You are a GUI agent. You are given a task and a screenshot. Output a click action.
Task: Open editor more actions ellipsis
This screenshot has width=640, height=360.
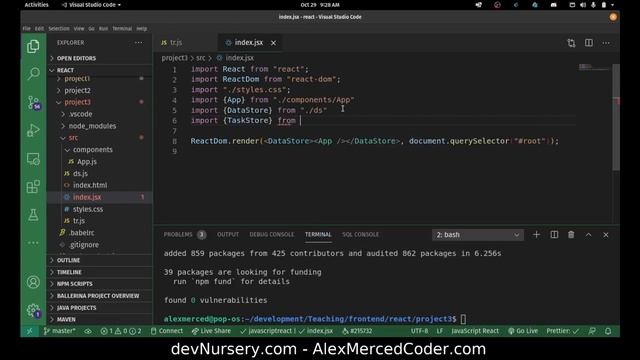pos(606,43)
